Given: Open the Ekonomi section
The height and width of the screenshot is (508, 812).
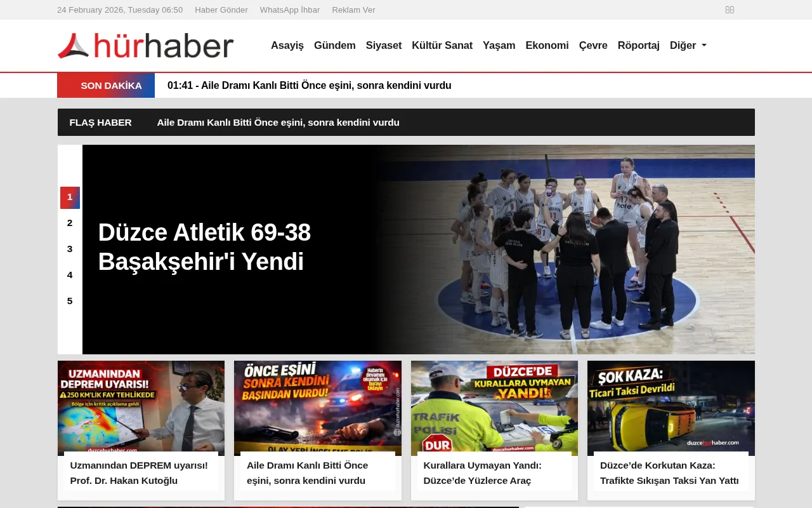Looking at the screenshot, I should 547,45.
